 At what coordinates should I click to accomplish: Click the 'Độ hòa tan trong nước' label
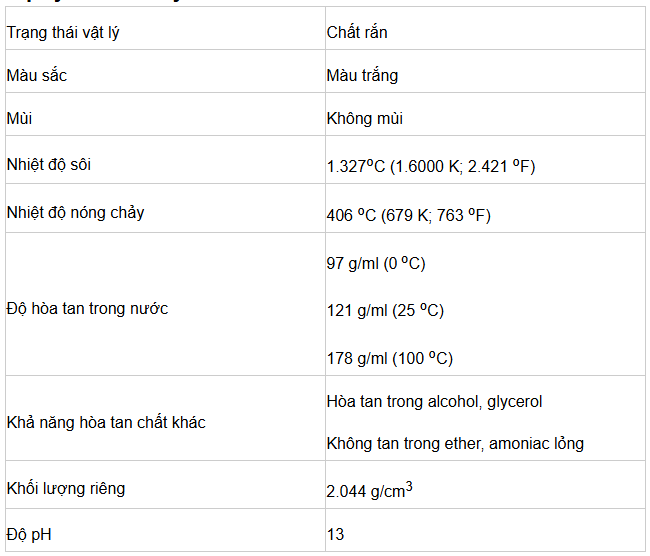click(x=87, y=308)
